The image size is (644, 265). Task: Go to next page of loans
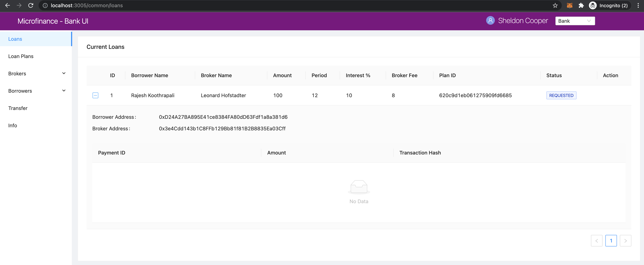click(625, 241)
